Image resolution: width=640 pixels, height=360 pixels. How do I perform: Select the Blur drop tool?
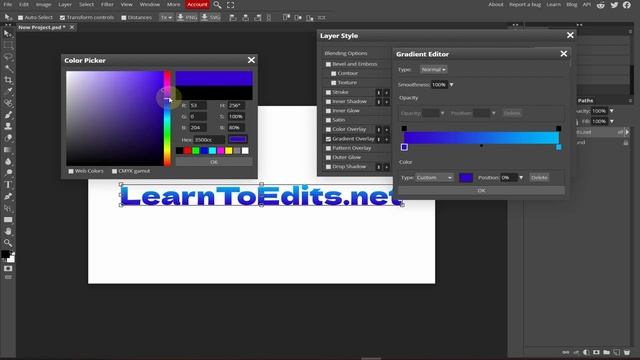click(8, 161)
